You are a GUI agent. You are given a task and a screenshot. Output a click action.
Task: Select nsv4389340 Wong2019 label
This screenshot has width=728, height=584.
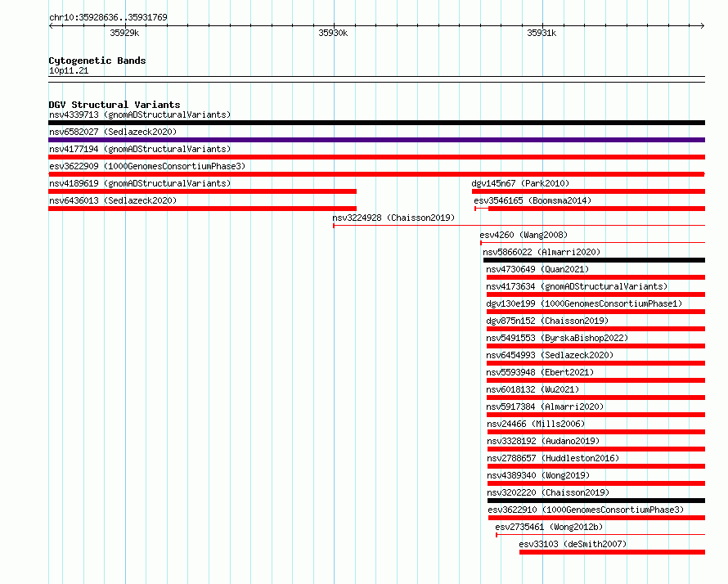click(538, 475)
